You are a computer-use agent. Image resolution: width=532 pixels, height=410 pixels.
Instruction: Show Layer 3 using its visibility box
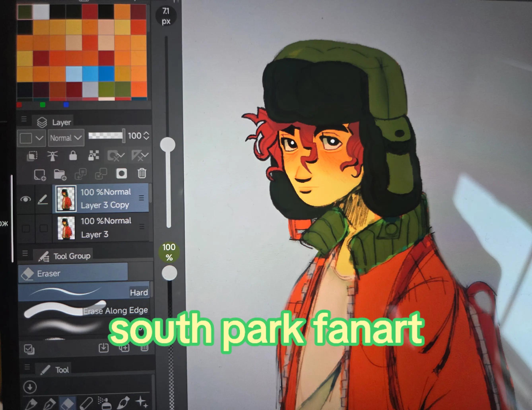(x=26, y=229)
